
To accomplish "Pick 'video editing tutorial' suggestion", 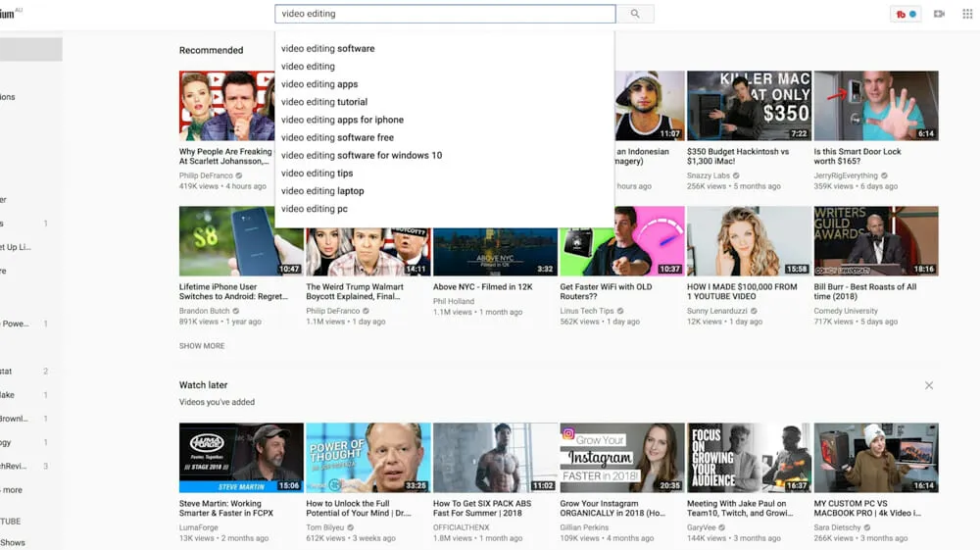I will click(x=323, y=102).
